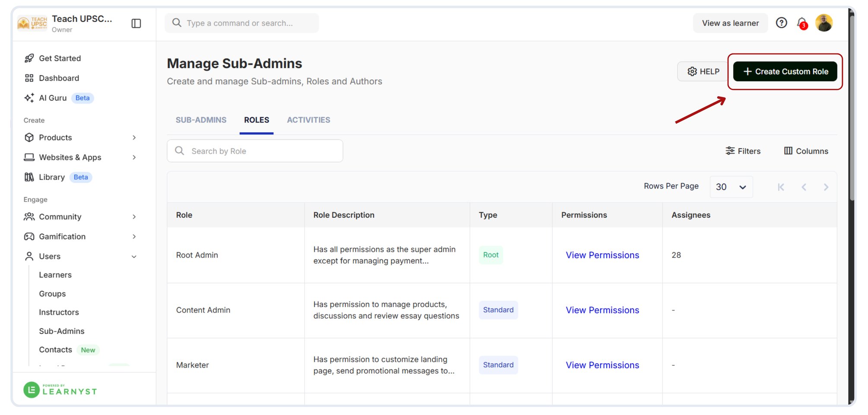868x415 pixels.
Task: Open Groups under Users
Action: tap(52, 294)
